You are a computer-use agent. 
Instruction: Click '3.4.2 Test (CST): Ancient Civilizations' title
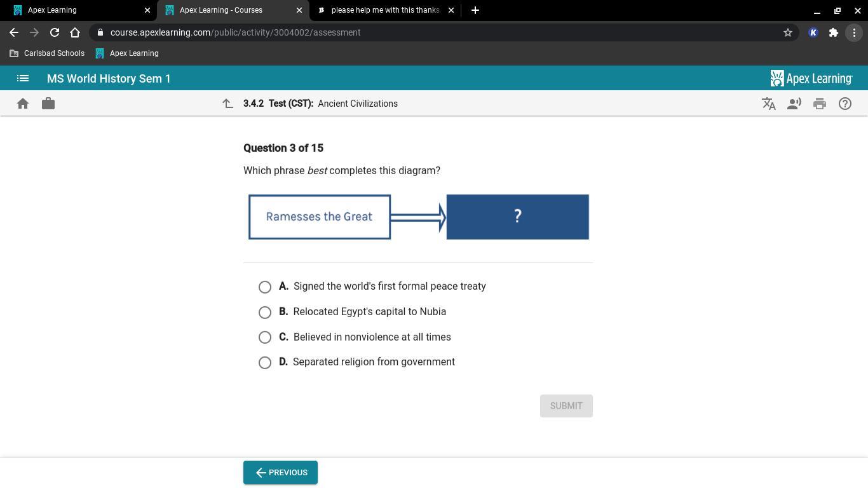(320, 104)
